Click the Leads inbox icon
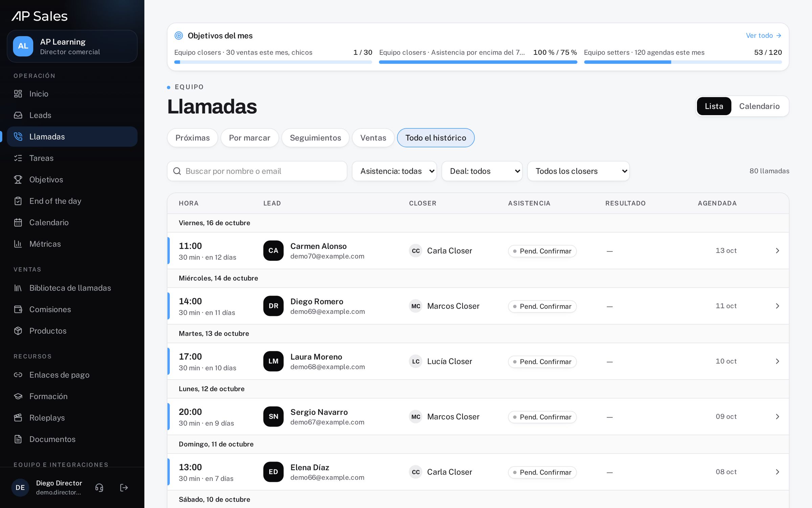The height and width of the screenshot is (508, 812). 18,115
